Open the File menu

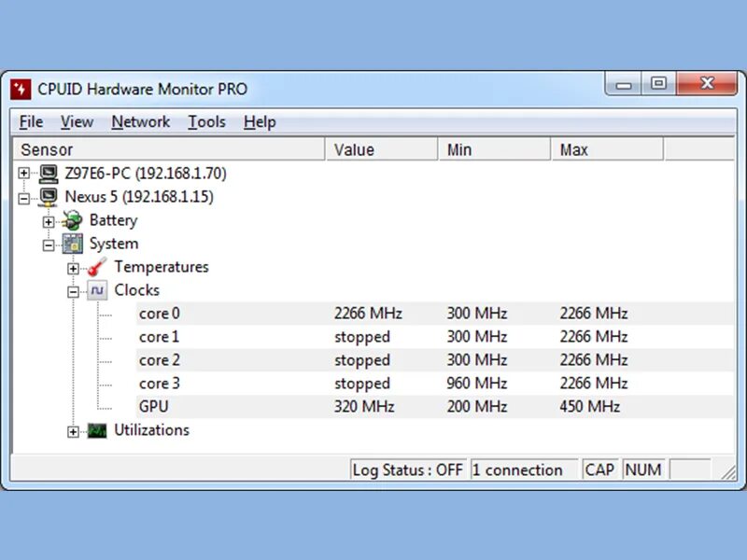[31, 122]
